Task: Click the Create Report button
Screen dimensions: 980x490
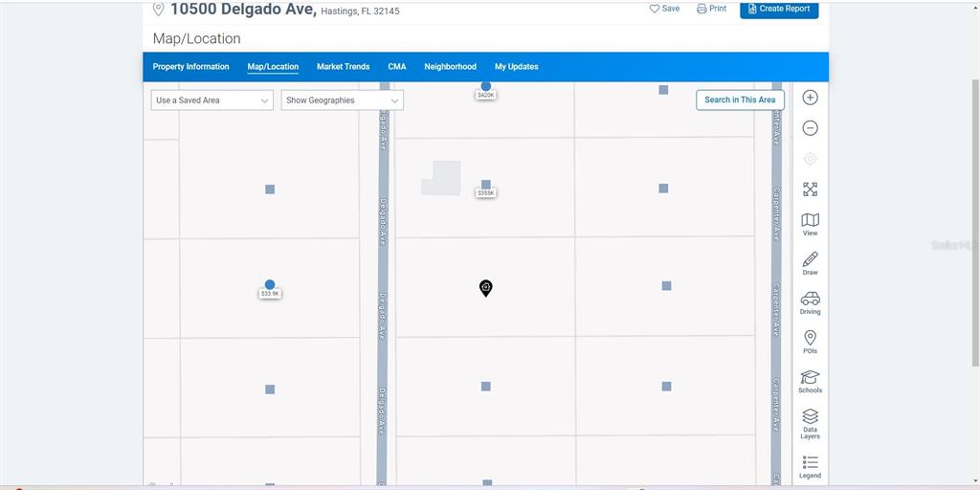Action: point(778,9)
